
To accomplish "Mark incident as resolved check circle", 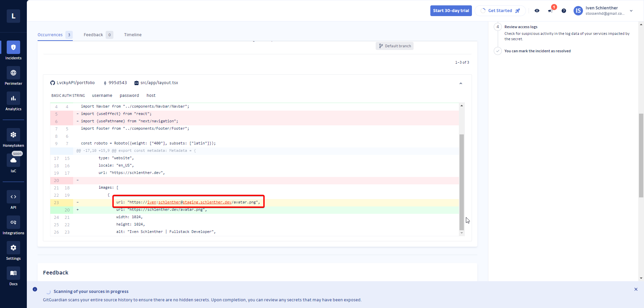I will pyautogui.click(x=498, y=51).
